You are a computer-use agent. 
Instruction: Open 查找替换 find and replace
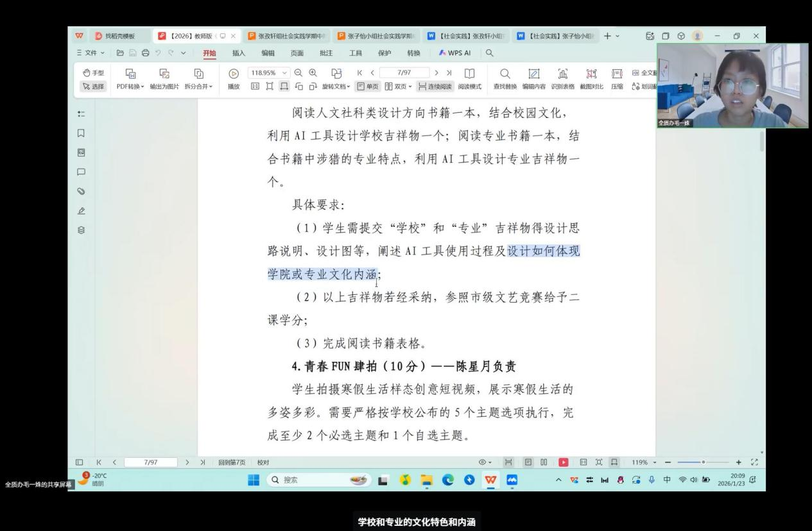(505, 74)
